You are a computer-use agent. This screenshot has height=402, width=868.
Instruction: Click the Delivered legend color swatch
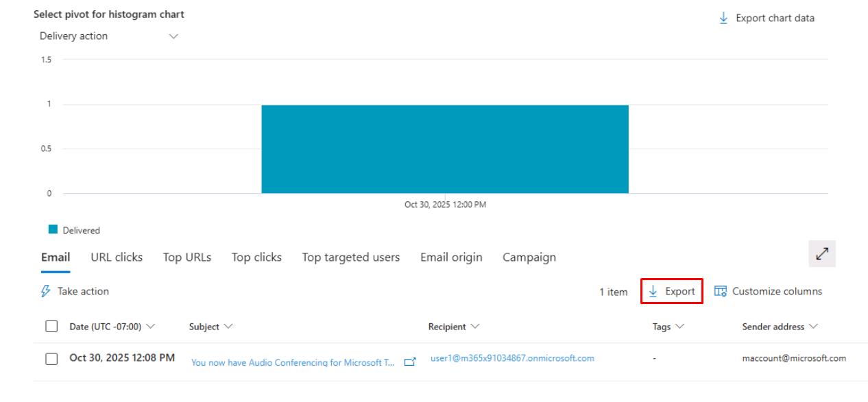pyautogui.click(x=53, y=230)
